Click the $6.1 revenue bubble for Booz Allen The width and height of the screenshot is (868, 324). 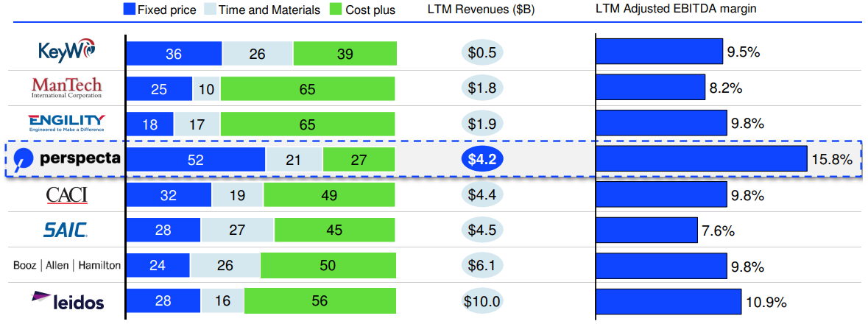(483, 265)
